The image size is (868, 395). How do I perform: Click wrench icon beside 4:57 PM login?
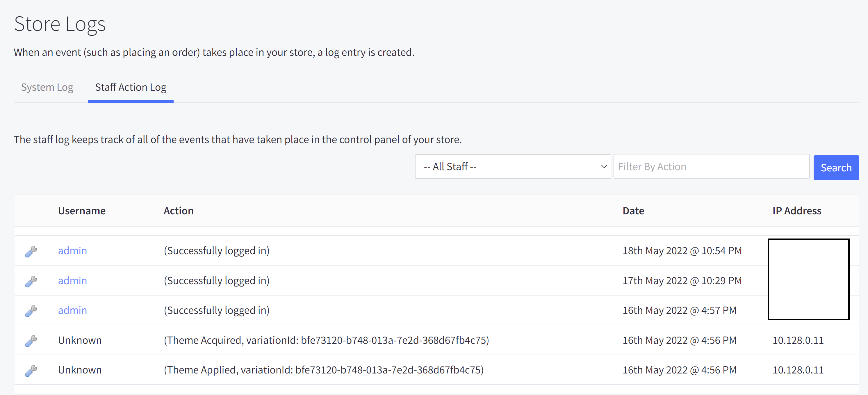coord(31,311)
